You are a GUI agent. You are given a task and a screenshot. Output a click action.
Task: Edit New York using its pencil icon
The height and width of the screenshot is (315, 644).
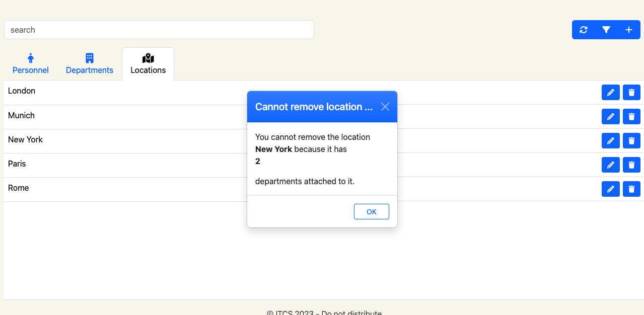(610, 140)
